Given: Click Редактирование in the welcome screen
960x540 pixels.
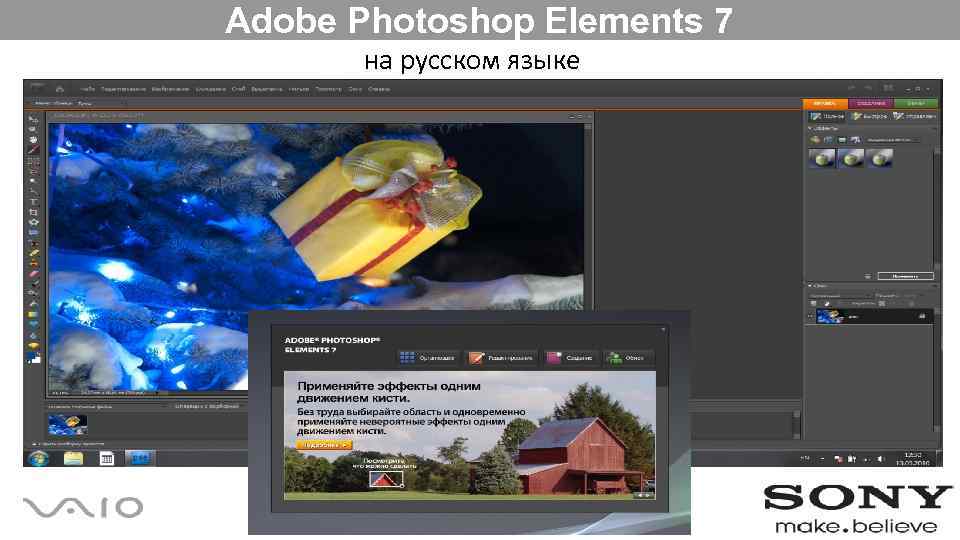Looking at the screenshot, I should tap(500, 358).
